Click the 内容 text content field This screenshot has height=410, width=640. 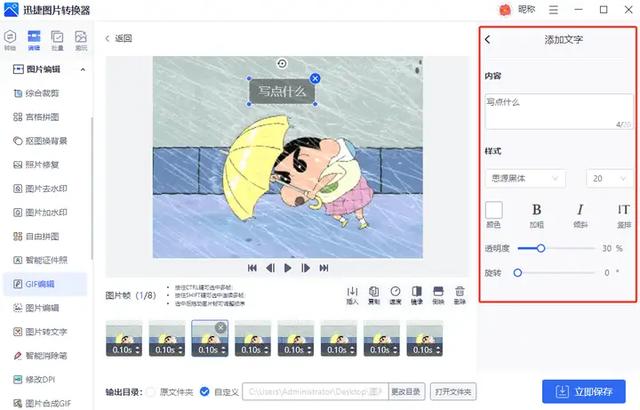[559, 112]
